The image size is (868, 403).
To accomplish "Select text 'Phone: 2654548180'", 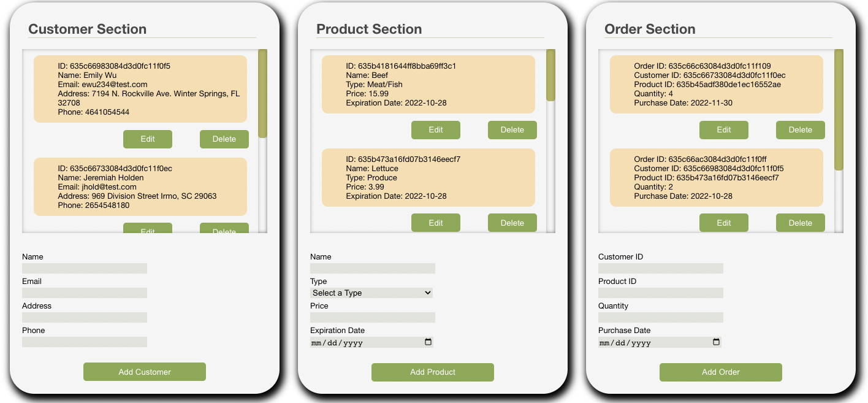I will point(94,205).
